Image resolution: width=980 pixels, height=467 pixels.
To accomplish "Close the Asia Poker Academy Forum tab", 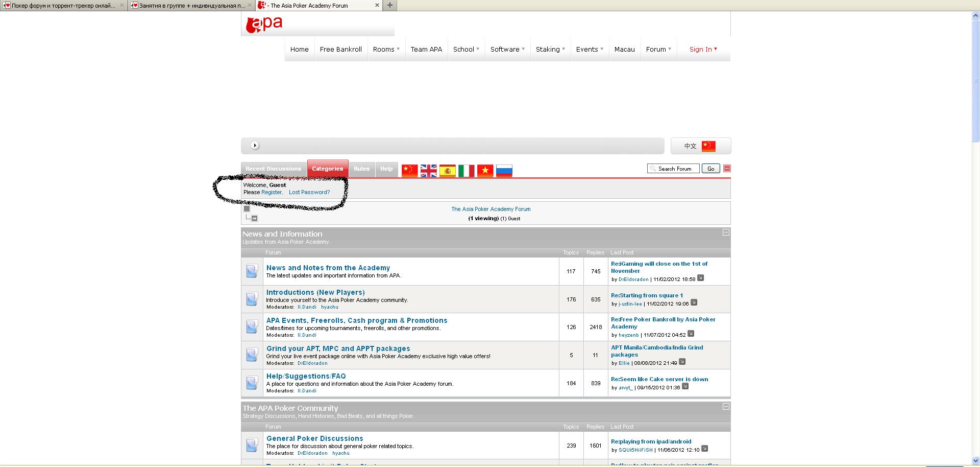I will click(x=377, y=5).
